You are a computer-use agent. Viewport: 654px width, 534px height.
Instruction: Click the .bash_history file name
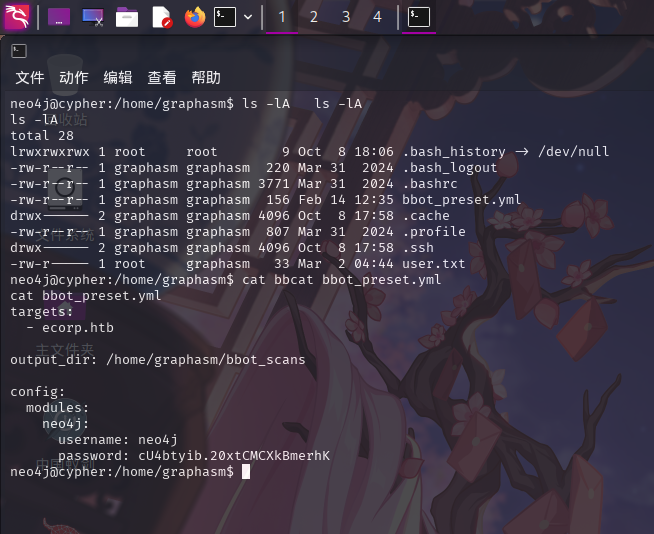(454, 152)
